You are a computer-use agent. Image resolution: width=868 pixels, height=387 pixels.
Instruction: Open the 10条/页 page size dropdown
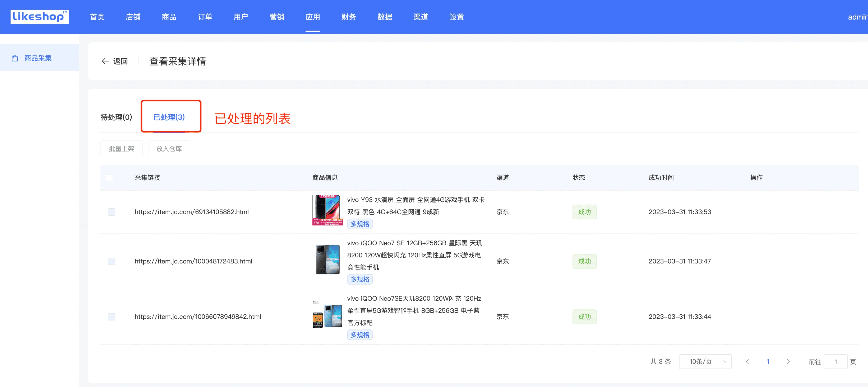(x=705, y=362)
